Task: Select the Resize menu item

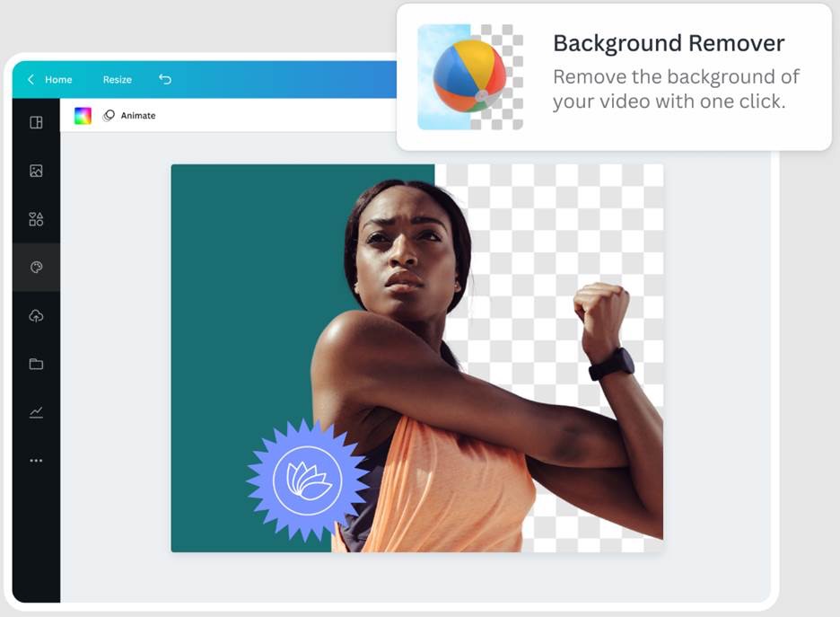Action: (117, 79)
